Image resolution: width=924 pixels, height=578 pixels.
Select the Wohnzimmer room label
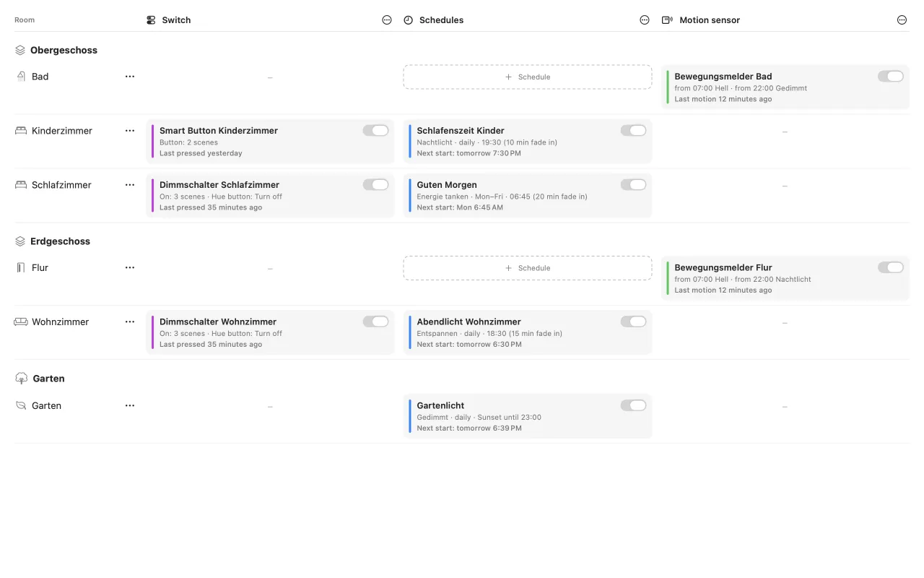pyautogui.click(x=60, y=322)
